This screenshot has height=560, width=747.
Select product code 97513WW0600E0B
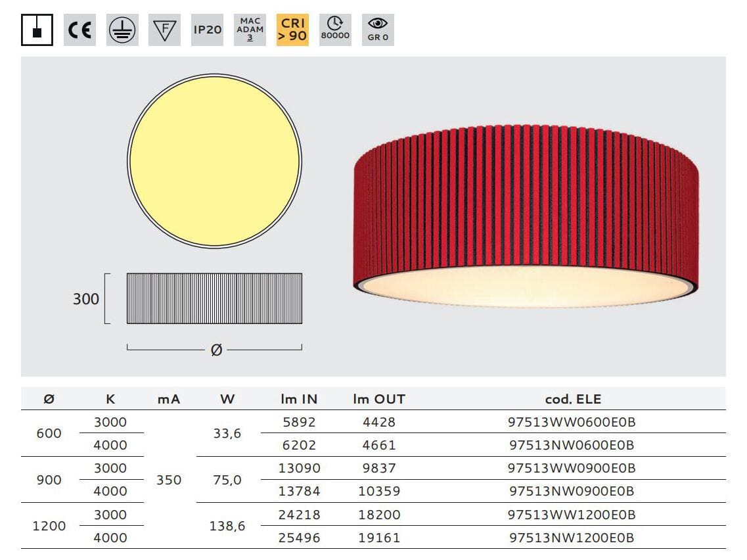pyautogui.click(x=572, y=422)
